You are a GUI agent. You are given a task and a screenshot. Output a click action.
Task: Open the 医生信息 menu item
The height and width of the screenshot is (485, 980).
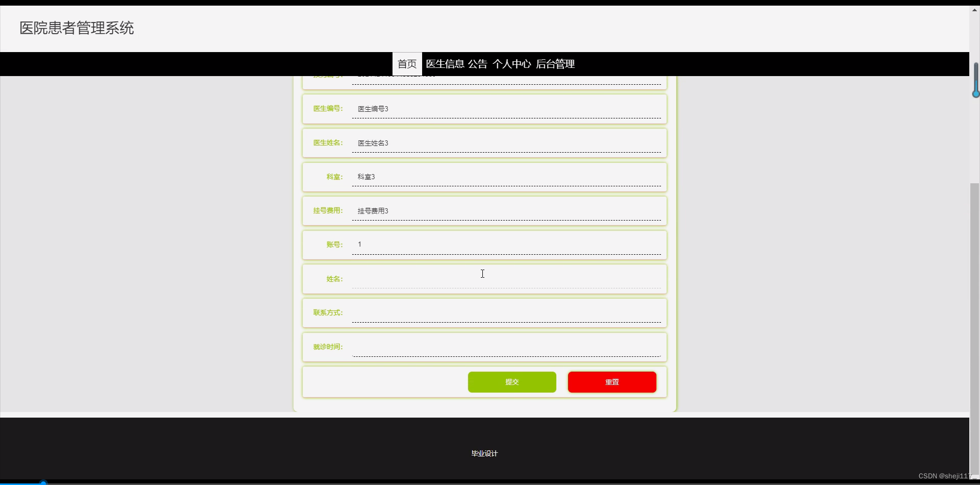(x=445, y=63)
